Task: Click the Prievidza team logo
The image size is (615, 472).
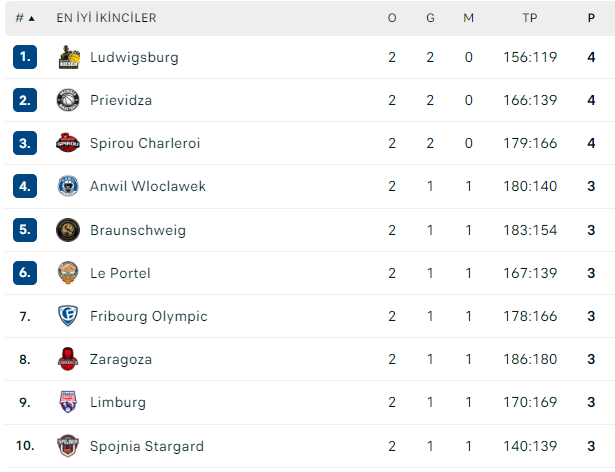Action: (68, 100)
